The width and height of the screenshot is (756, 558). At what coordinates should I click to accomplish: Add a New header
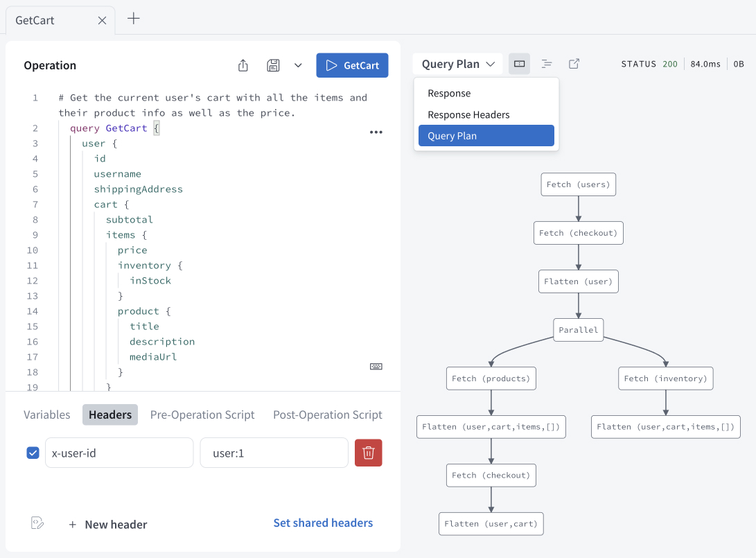click(107, 524)
